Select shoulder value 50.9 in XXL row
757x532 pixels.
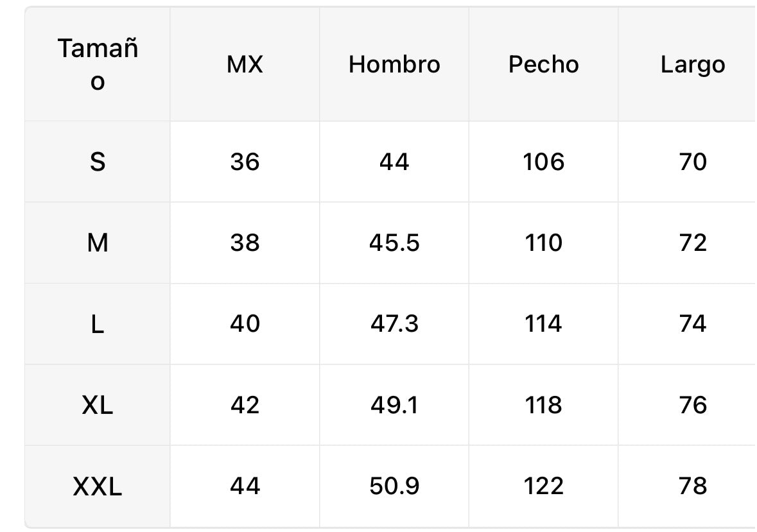pyautogui.click(x=394, y=486)
